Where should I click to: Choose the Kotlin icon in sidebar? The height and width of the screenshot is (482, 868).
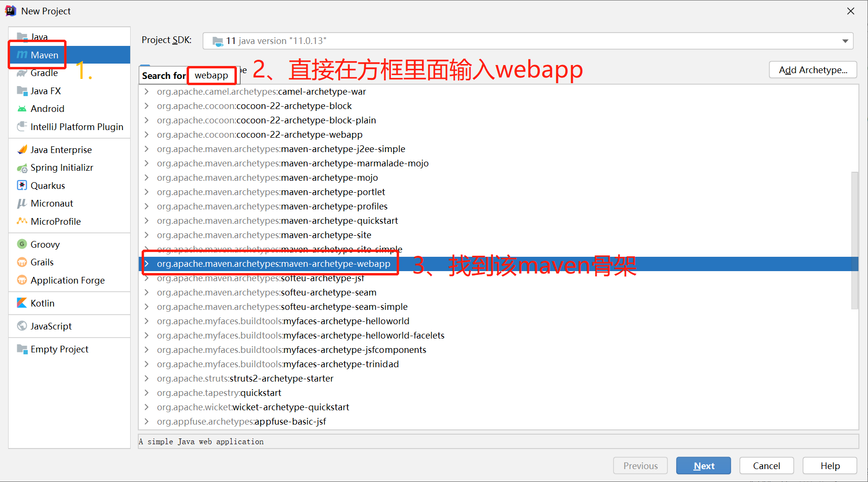(22, 303)
